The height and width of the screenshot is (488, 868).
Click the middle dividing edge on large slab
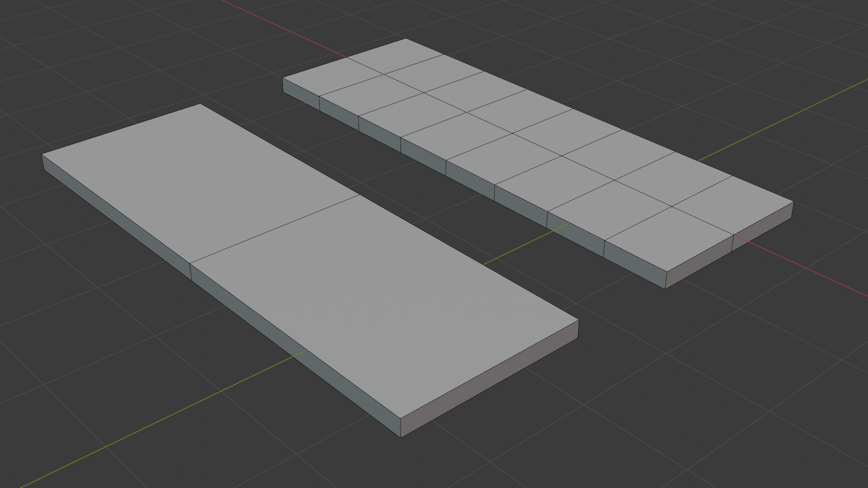tap(274, 229)
